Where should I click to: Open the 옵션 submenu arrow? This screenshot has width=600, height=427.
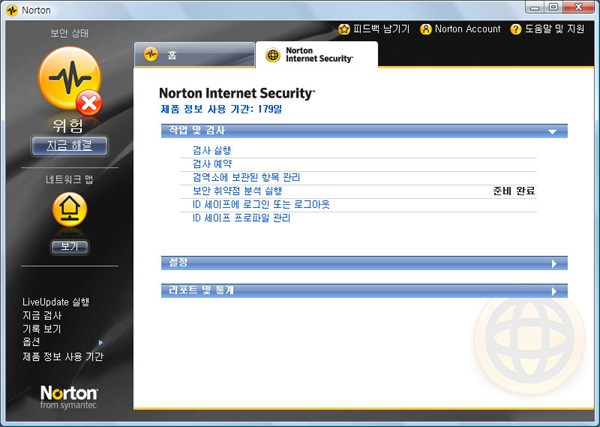pyautogui.click(x=101, y=342)
